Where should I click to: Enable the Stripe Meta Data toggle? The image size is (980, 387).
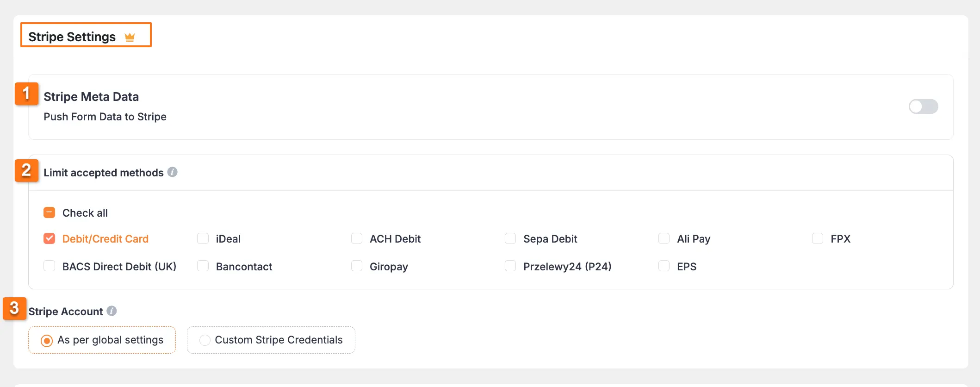point(923,106)
